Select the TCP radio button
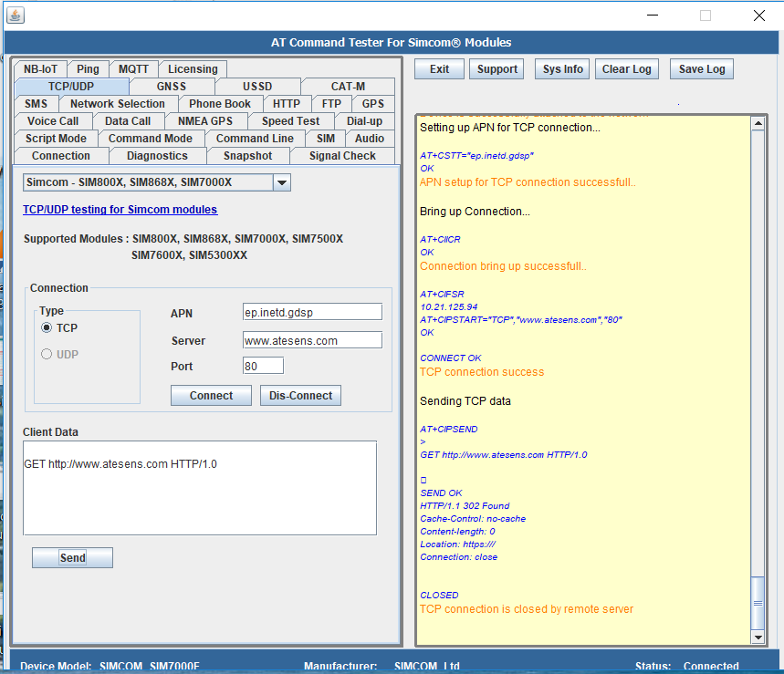 pyautogui.click(x=47, y=327)
